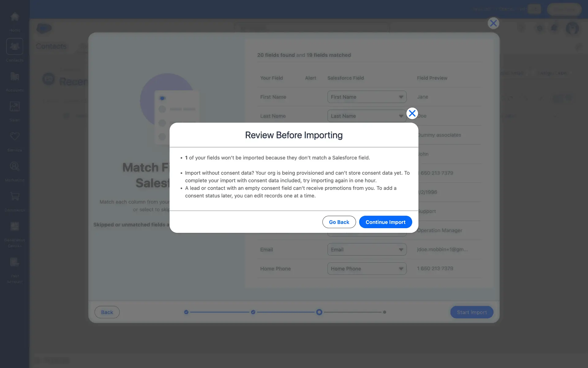Viewport: 588px width, 368px height.
Task: Open the Marketing sidebar icon
Action: click(14, 167)
